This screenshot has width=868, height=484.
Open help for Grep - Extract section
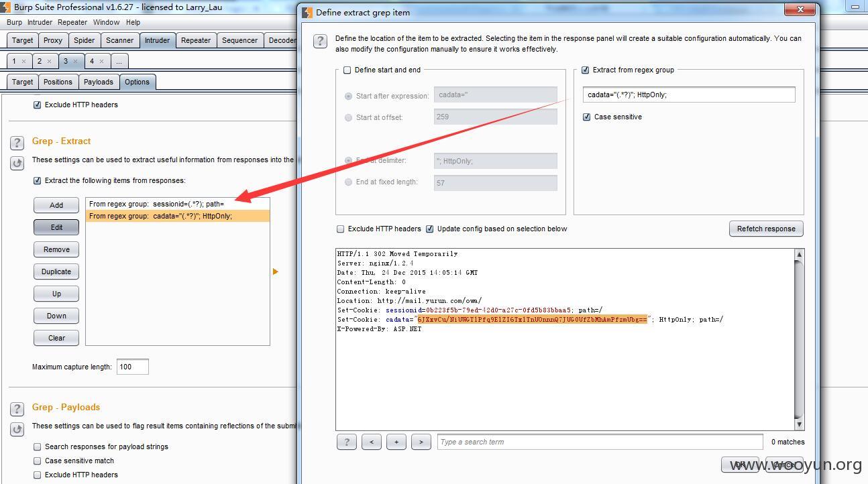[17, 143]
